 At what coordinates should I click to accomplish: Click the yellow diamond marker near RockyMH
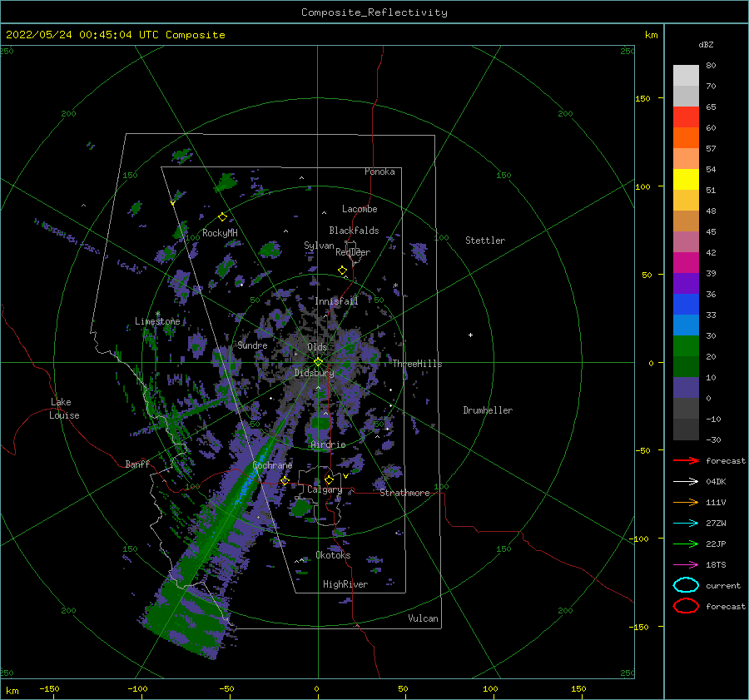click(x=222, y=217)
